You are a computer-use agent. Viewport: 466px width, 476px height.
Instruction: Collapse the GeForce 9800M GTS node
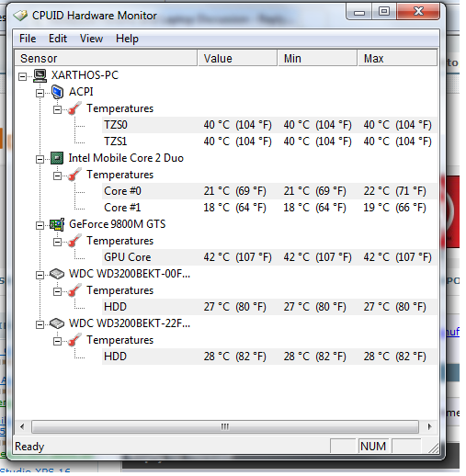click(40, 225)
